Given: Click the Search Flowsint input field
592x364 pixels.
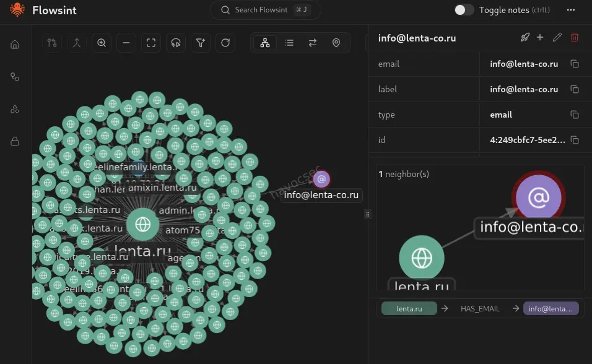Looking at the screenshot, I should pyautogui.click(x=265, y=10).
